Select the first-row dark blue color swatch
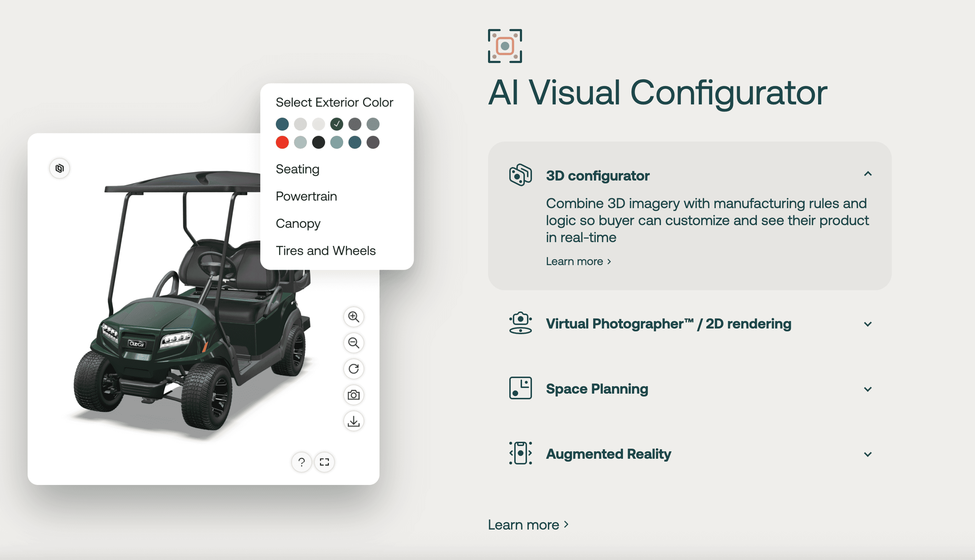 [282, 124]
